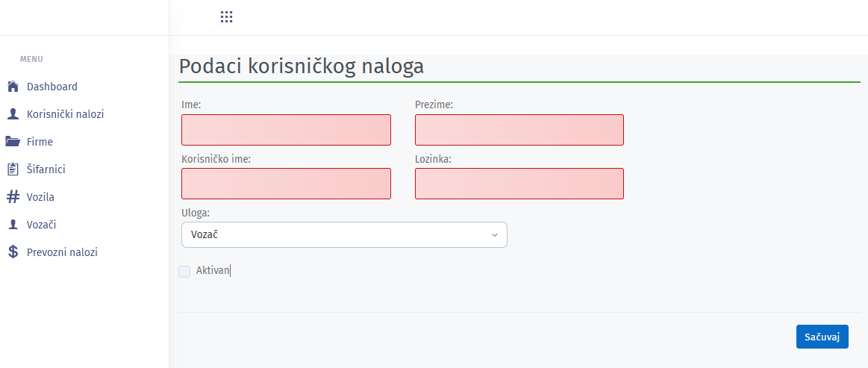This screenshot has height=368, width=868.
Task: Open the Dashboard menu item
Action: point(52,87)
